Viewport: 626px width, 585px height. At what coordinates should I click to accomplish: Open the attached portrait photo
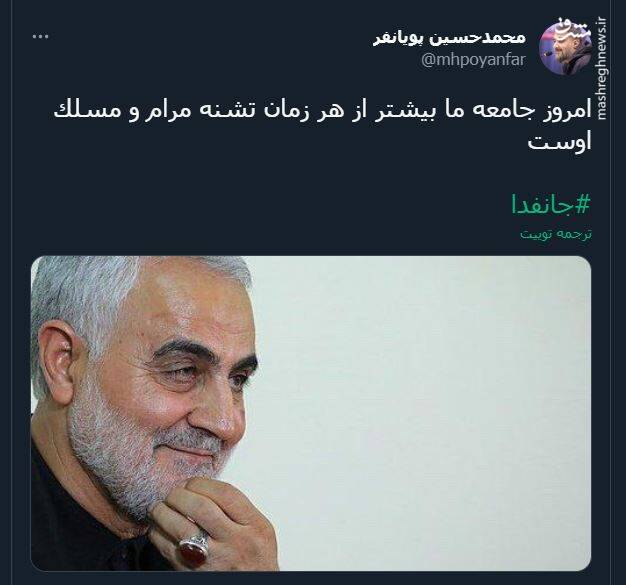tap(311, 413)
